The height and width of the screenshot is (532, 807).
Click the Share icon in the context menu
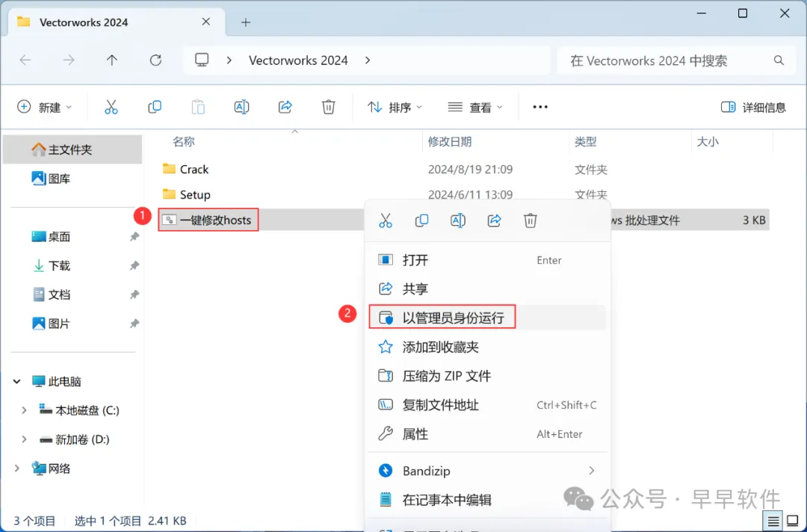point(494,220)
